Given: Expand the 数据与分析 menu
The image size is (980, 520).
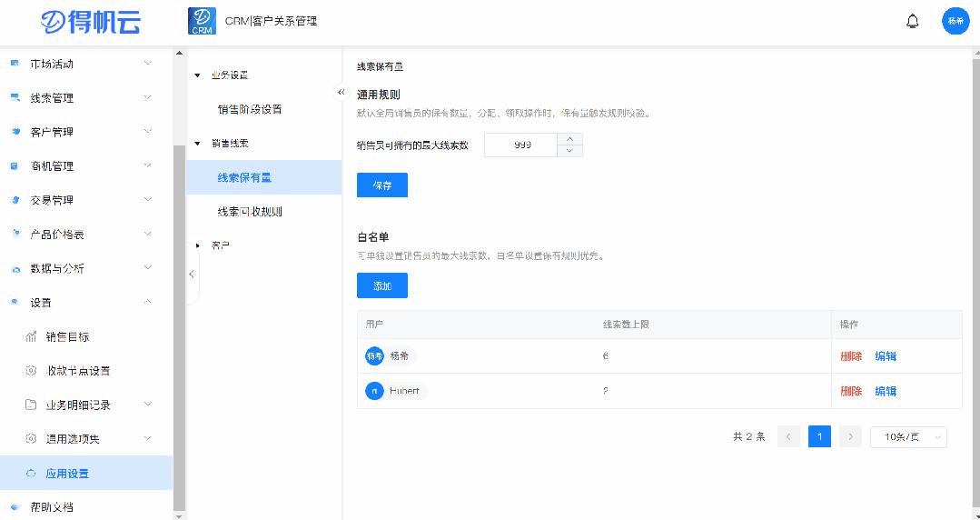Looking at the screenshot, I should click(147, 268).
